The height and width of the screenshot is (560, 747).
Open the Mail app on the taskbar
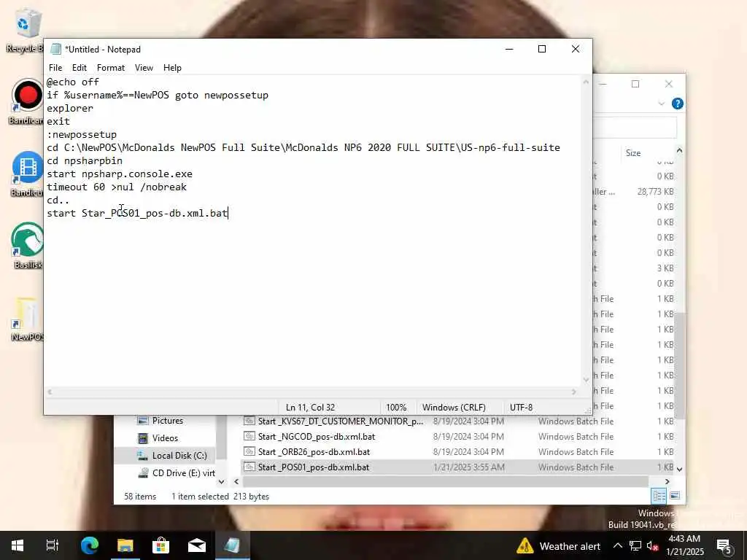[x=197, y=545]
